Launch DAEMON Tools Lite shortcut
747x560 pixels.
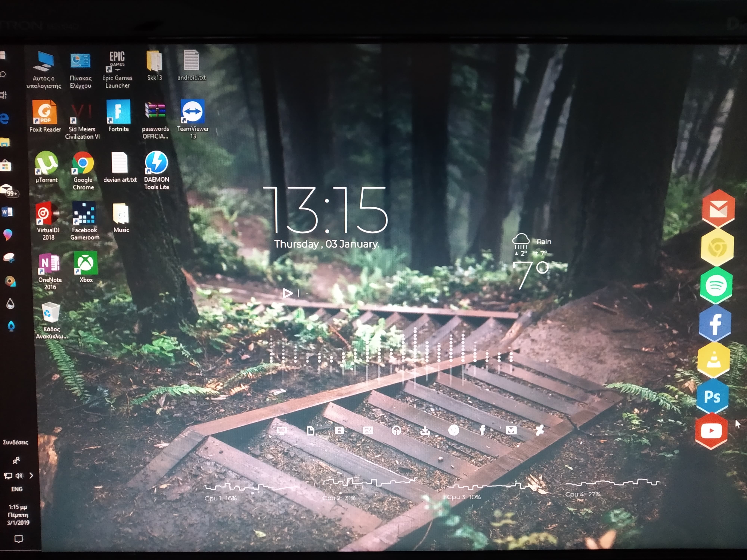pyautogui.click(x=156, y=163)
